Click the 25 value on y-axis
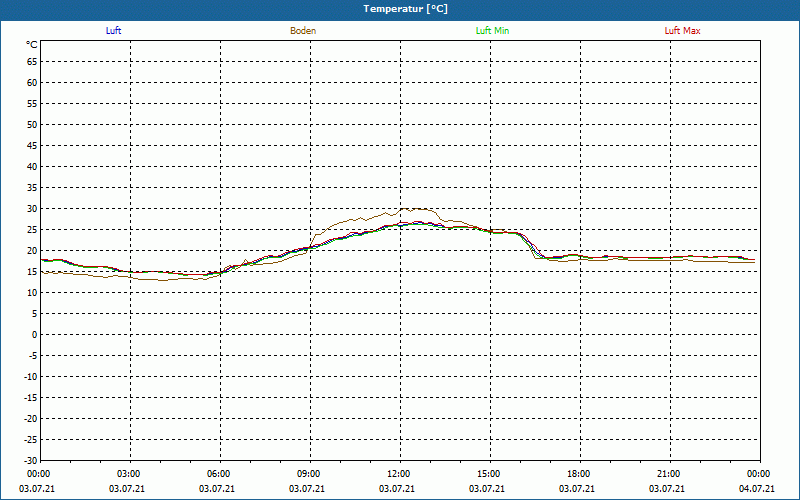This screenshot has width=800, height=500. (x=32, y=230)
